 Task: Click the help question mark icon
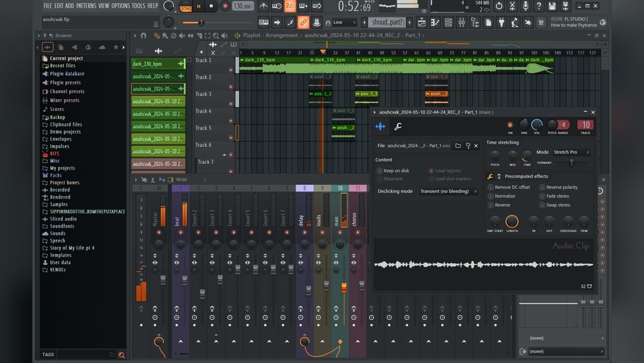click(x=538, y=6)
